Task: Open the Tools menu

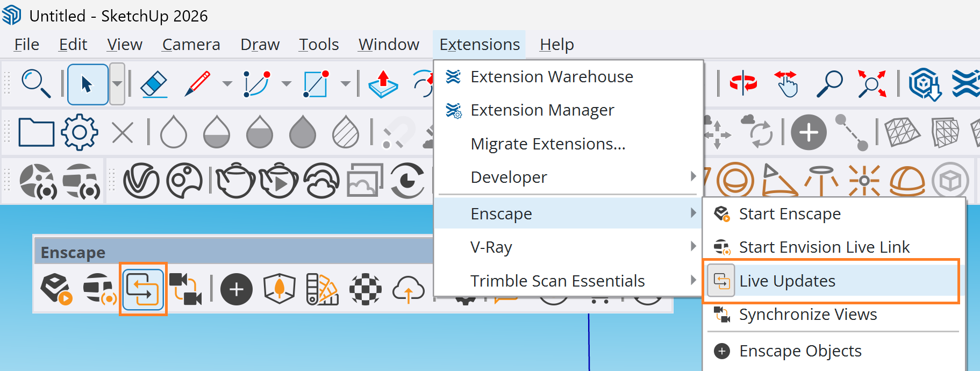Action: coord(319,45)
